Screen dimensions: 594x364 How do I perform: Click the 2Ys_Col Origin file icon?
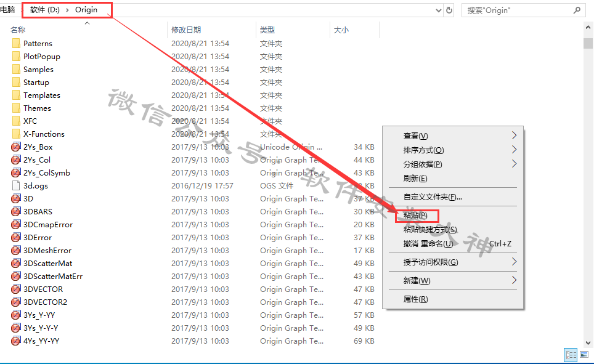coord(16,160)
